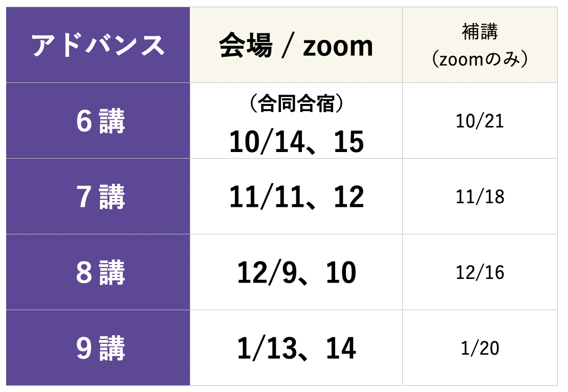
Task: Click the 12/16 makeup date
Action: coord(479,272)
